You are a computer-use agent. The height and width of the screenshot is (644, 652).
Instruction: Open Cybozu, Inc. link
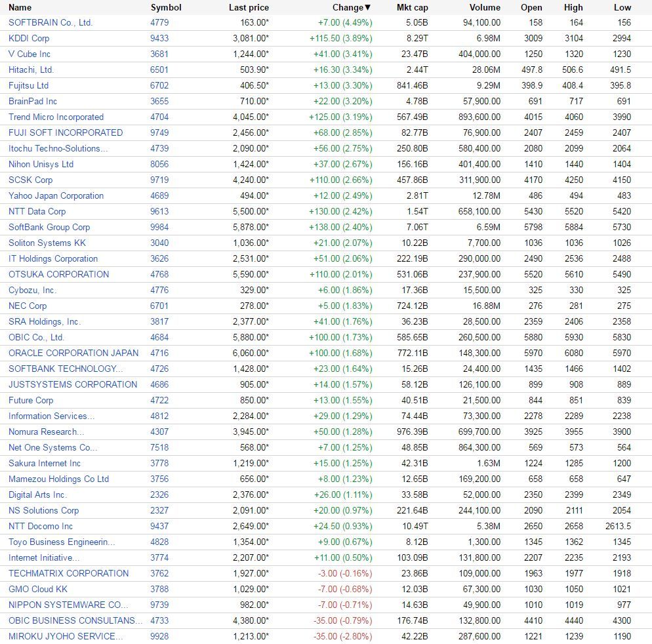[x=32, y=291]
